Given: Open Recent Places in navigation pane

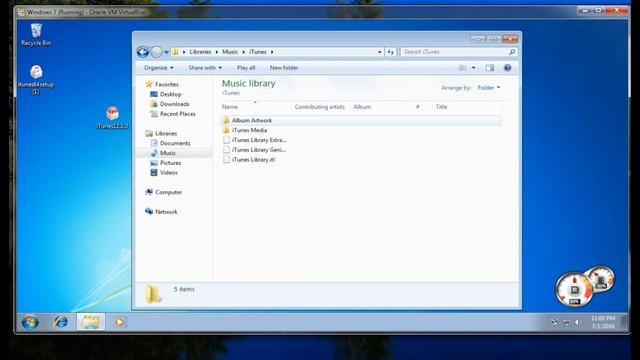Looking at the screenshot, I should tap(178, 114).
